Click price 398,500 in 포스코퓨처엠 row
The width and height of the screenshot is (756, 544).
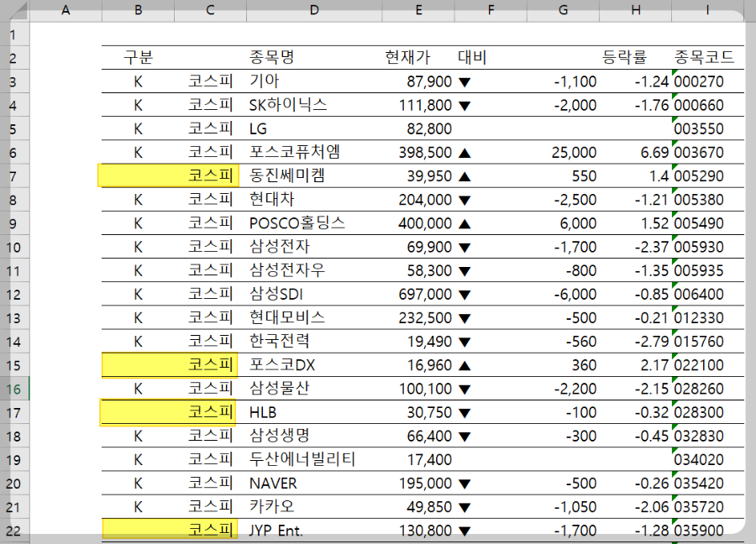click(x=418, y=152)
